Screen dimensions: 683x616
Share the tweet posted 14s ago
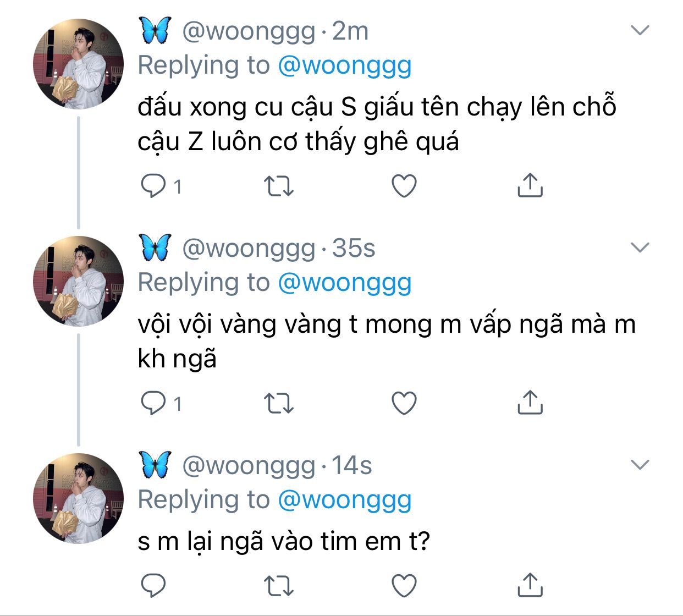click(x=530, y=585)
